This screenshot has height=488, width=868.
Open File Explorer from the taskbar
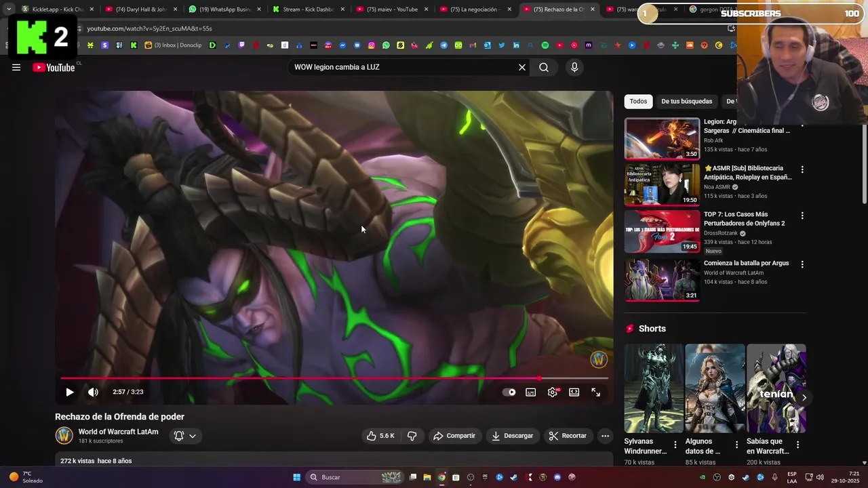tap(427, 477)
